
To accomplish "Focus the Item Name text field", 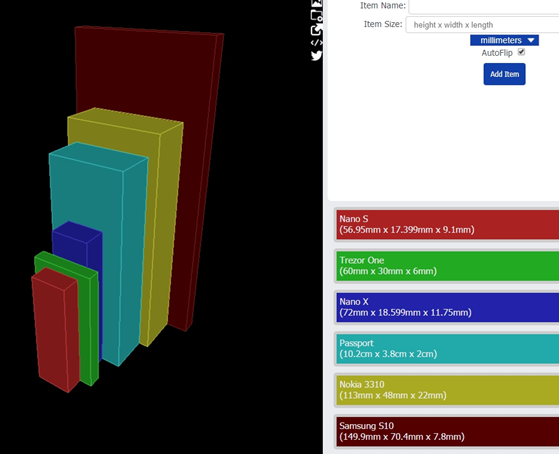I will coord(484,6).
